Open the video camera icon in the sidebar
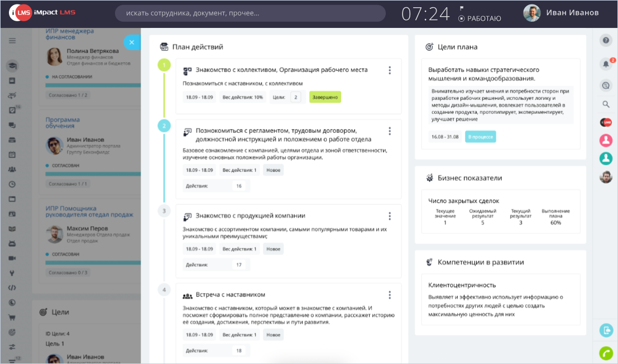Screen dimensions: 618x364 [x=12, y=258]
